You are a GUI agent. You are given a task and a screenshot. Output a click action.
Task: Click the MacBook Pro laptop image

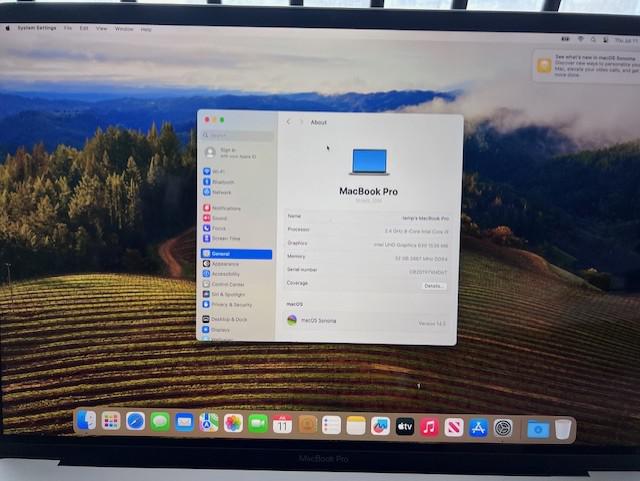point(369,162)
